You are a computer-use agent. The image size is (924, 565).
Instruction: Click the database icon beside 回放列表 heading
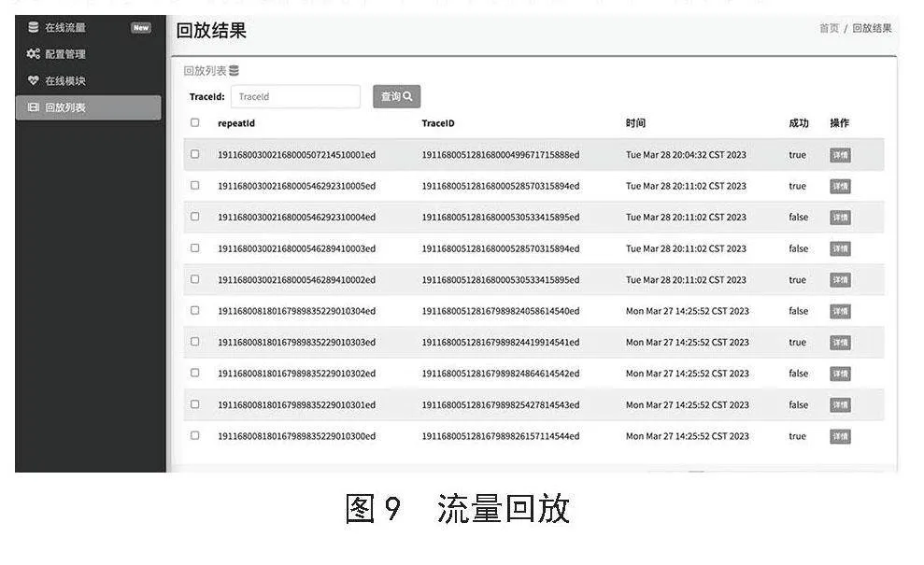(x=234, y=71)
